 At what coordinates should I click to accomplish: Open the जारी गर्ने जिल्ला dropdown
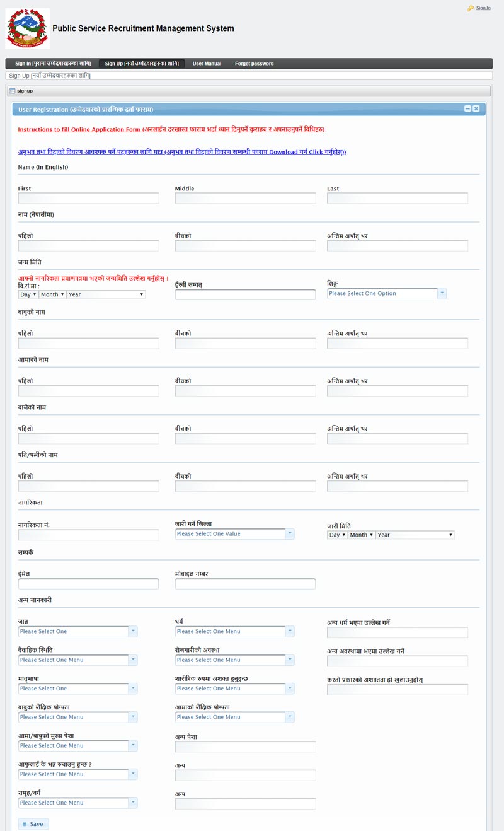[235, 534]
